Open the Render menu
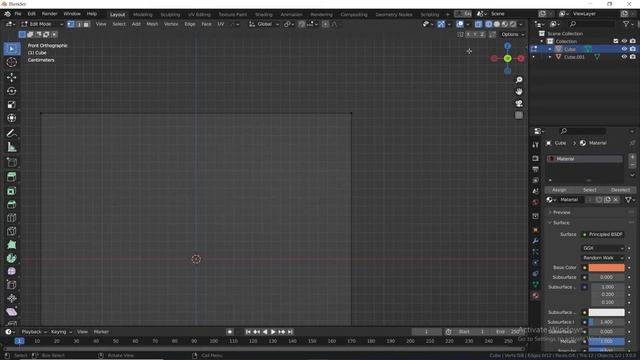The width and height of the screenshot is (640, 360). [x=49, y=14]
